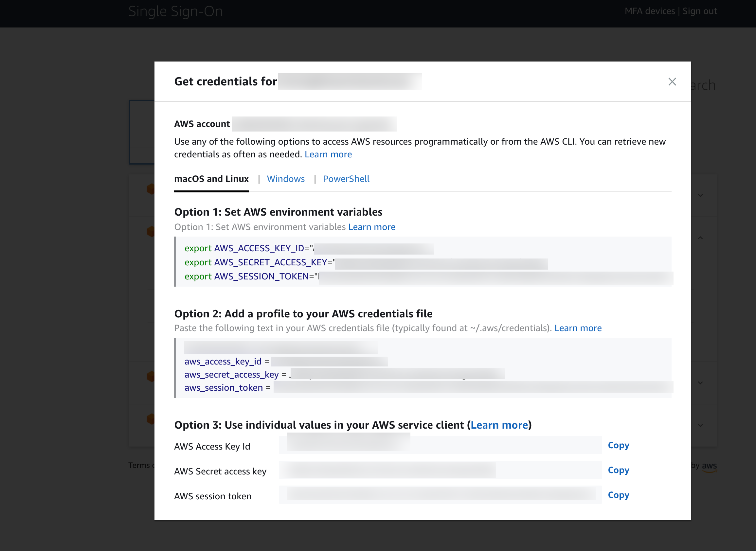This screenshot has height=551, width=756.
Task: Open the MFA devices page
Action: click(x=650, y=11)
